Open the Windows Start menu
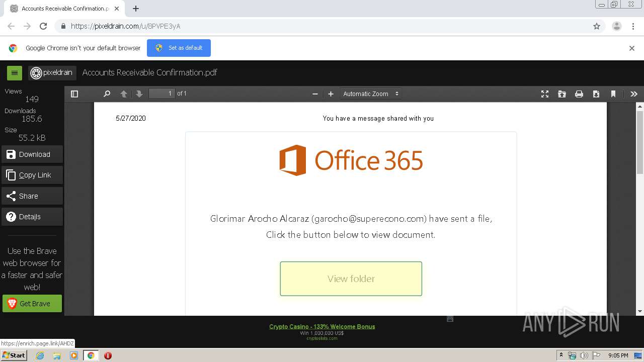 [x=14, y=355]
